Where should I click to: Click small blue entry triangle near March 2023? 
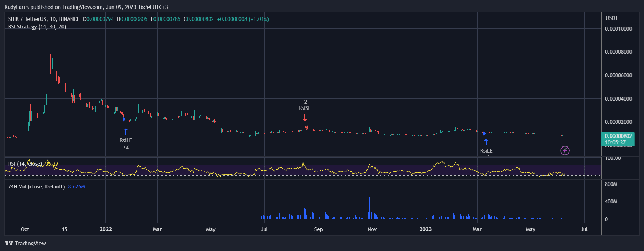(x=485, y=134)
